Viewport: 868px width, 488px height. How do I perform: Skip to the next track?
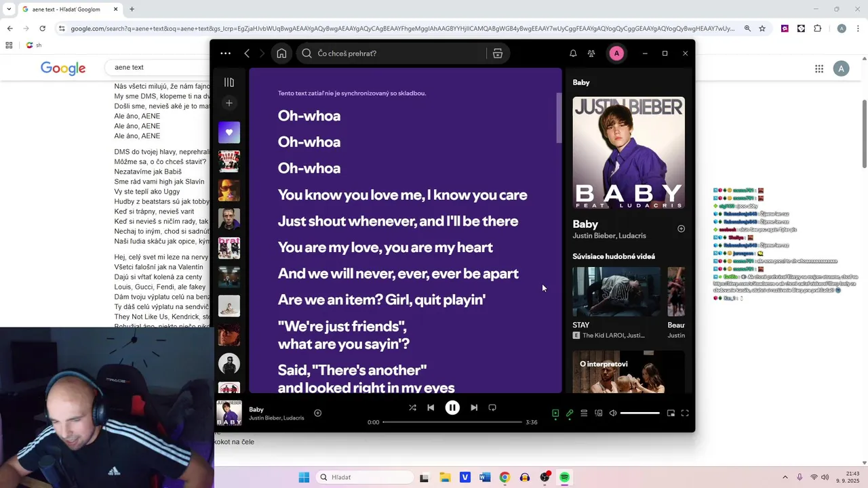point(474,407)
